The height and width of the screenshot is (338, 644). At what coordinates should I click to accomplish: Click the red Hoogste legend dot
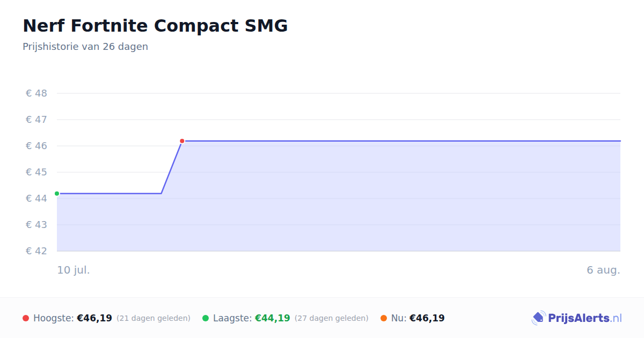click(x=26, y=318)
